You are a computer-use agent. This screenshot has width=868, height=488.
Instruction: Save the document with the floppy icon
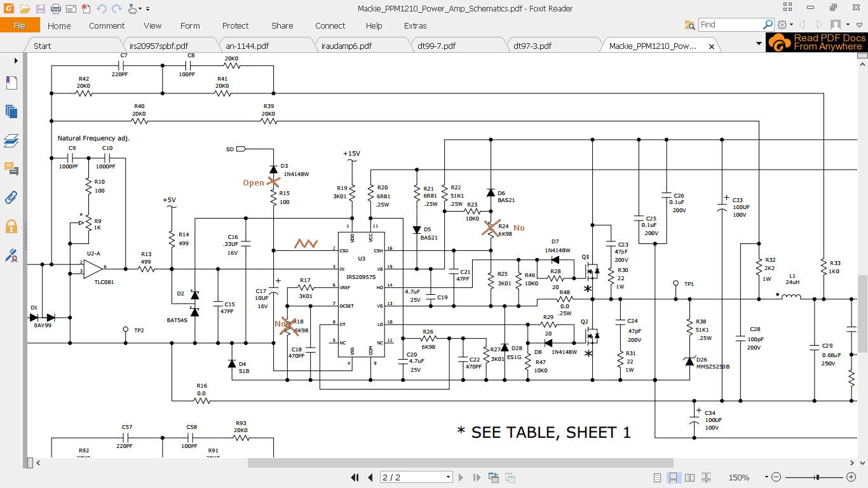40,9
